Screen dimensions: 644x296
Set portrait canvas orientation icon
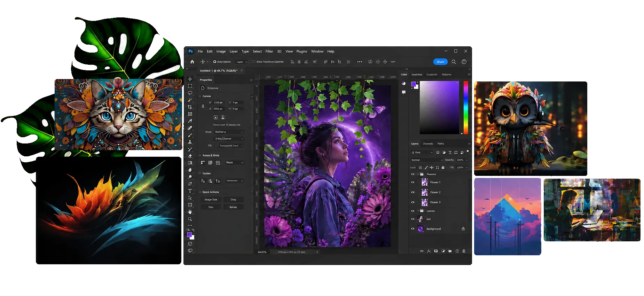pyautogui.click(x=215, y=118)
